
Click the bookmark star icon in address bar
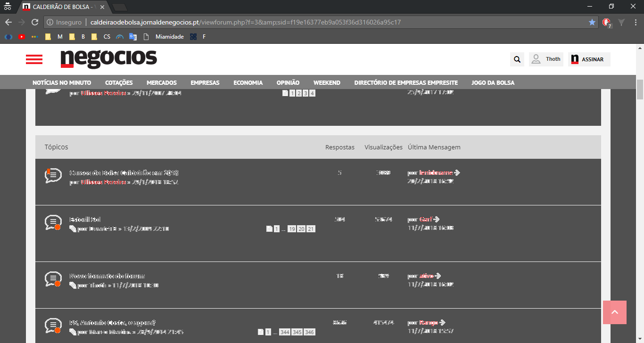592,22
